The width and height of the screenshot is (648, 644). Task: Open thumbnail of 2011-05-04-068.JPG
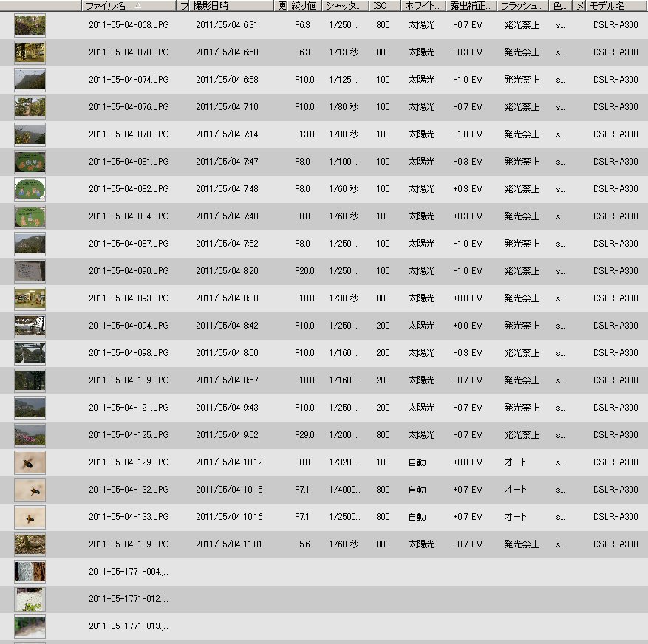click(30, 25)
